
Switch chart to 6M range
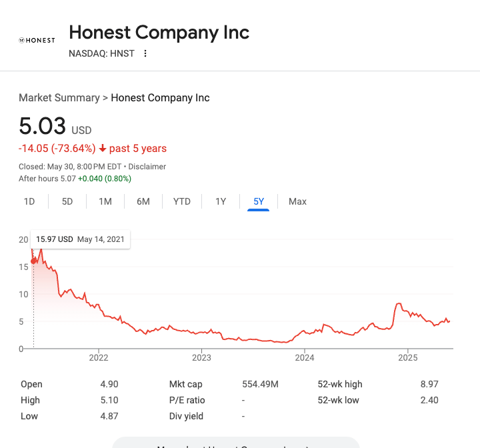coord(143,201)
